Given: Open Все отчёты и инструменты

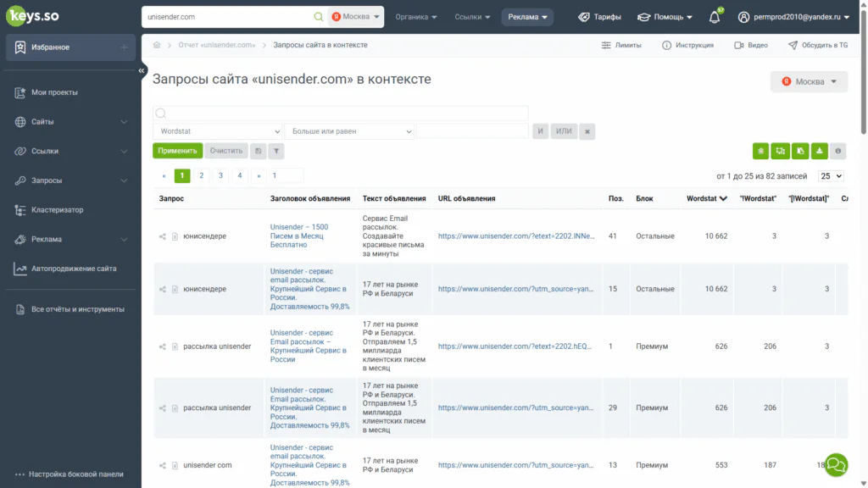Looking at the screenshot, I should coord(71,309).
